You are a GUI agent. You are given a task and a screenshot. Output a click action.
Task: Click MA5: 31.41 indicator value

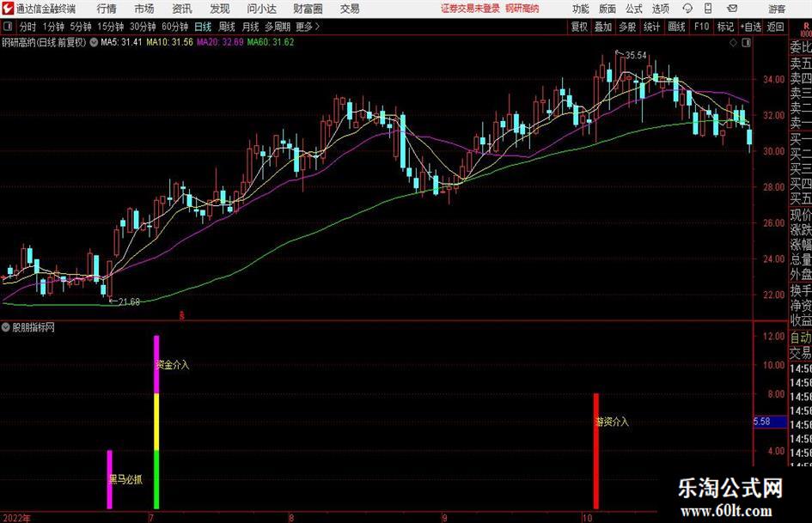[120, 42]
